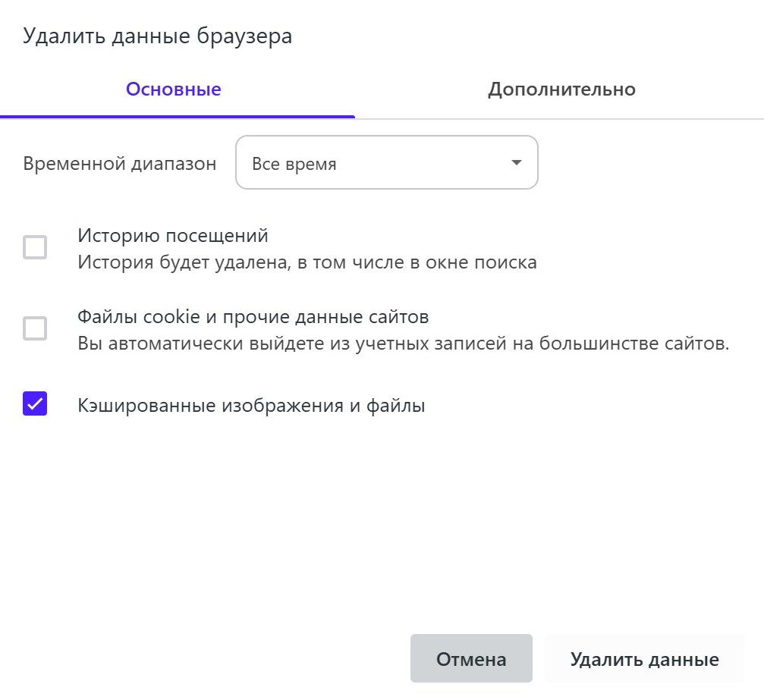Image resolution: width=764 pixels, height=700 pixels.
Task: Confirm with the "Удалить данные" button
Action: click(644, 658)
